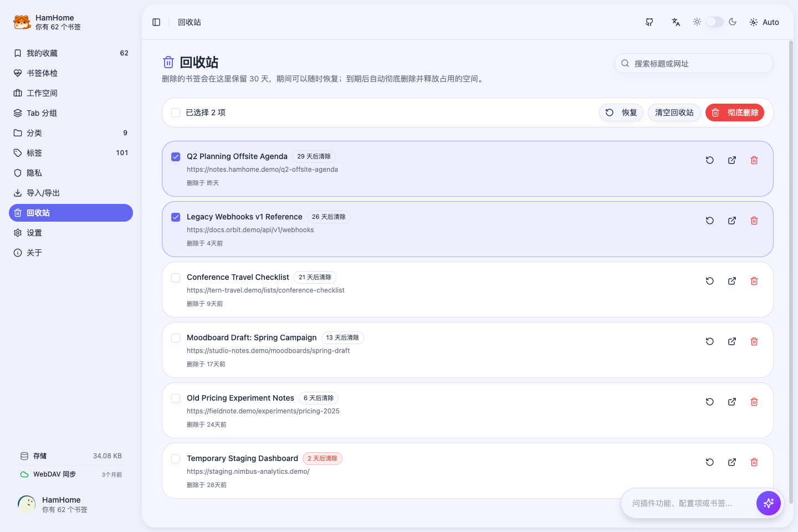The image size is (798, 532).
Task: Open Moodboard Draft: Spring Campaign in new tab
Action: point(732,341)
